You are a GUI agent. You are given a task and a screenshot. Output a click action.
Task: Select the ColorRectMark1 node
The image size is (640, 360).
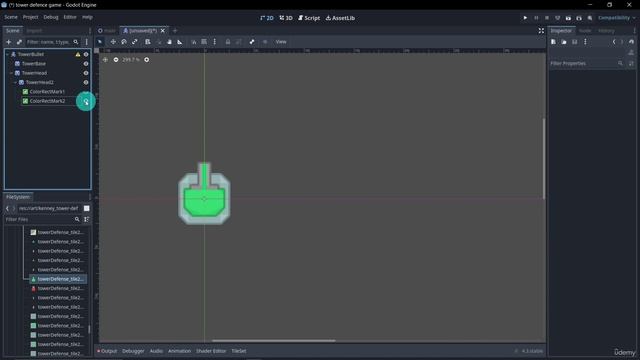[x=47, y=92]
